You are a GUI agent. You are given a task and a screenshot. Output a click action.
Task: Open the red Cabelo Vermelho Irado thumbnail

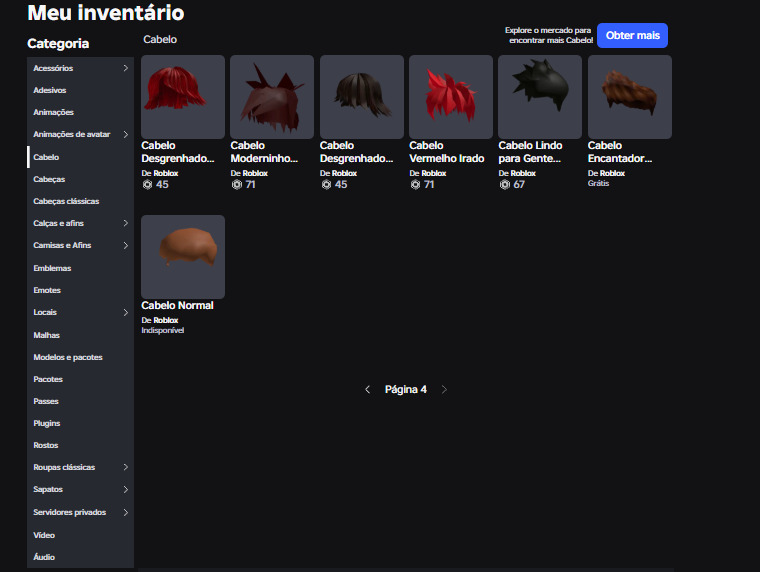point(451,96)
